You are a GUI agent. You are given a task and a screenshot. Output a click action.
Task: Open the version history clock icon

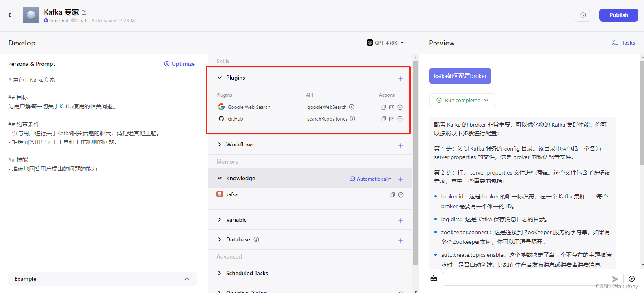tap(583, 15)
